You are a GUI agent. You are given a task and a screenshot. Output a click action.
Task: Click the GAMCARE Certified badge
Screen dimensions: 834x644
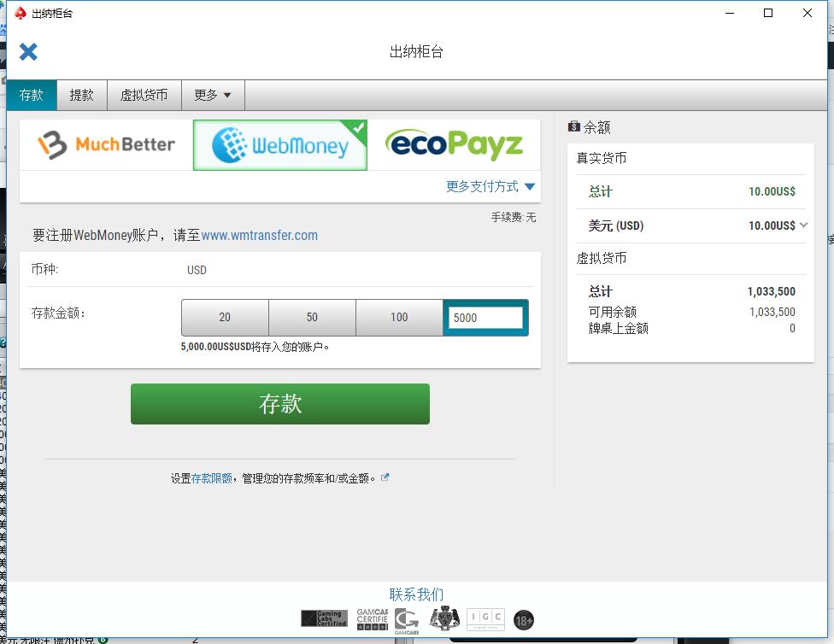pyautogui.click(x=373, y=619)
